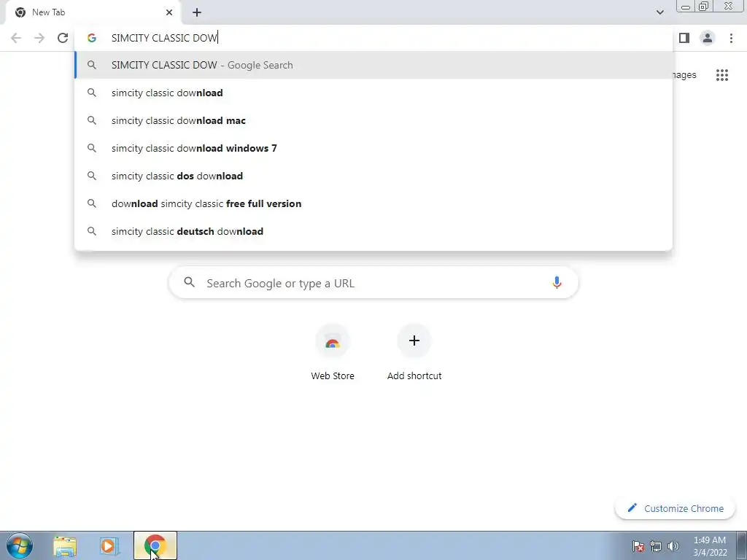Start voice search with microphone icon
Image resolution: width=747 pixels, height=560 pixels.
[557, 283]
